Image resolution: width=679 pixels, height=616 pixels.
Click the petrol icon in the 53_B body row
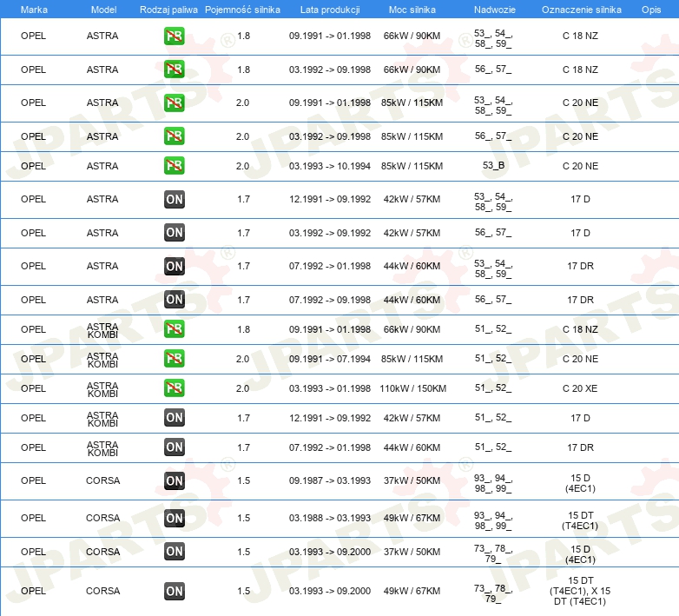[174, 165]
